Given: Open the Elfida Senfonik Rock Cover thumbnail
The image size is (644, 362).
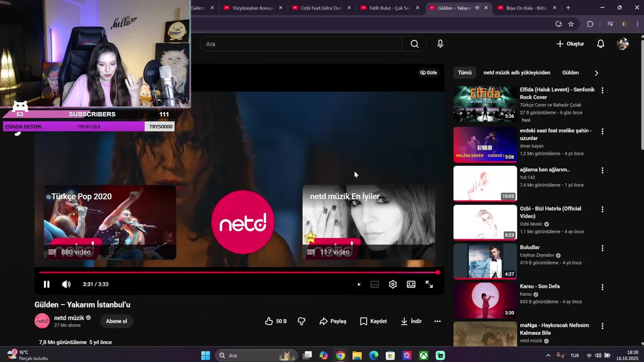Looking at the screenshot, I should [x=485, y=104].
